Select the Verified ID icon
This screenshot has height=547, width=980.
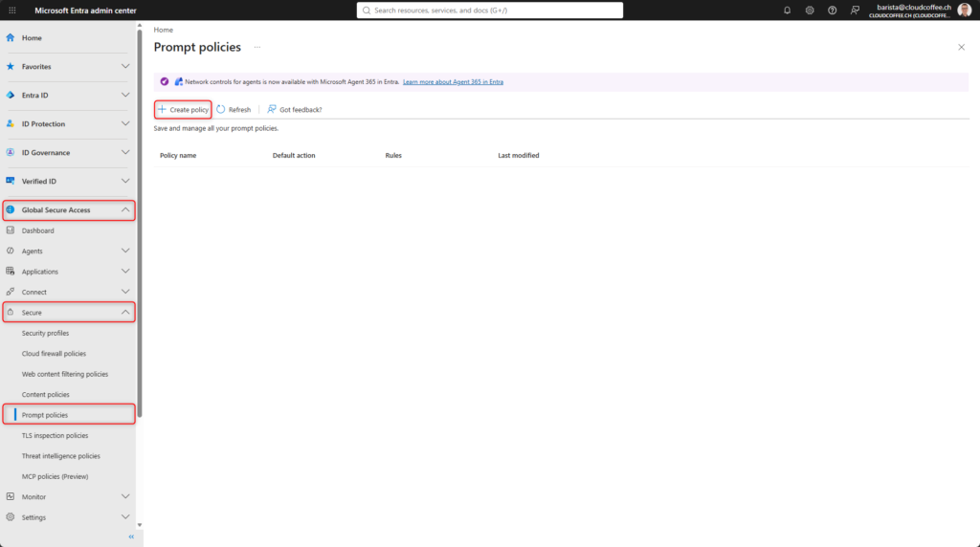(x=10, y=181)
